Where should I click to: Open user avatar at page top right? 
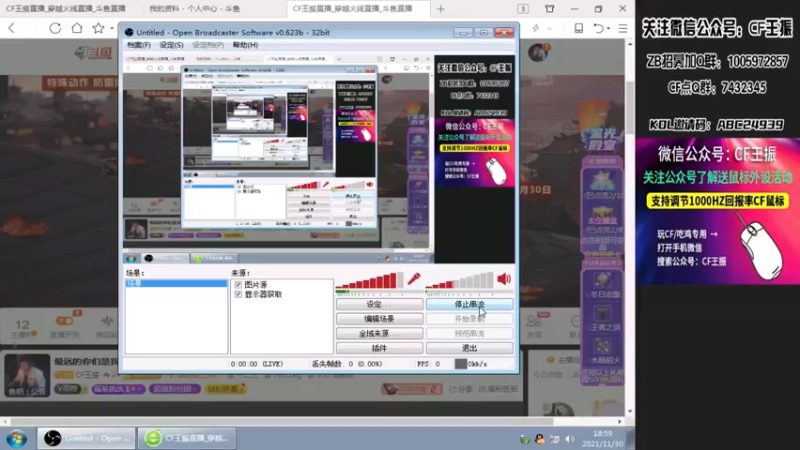(539, 53)
